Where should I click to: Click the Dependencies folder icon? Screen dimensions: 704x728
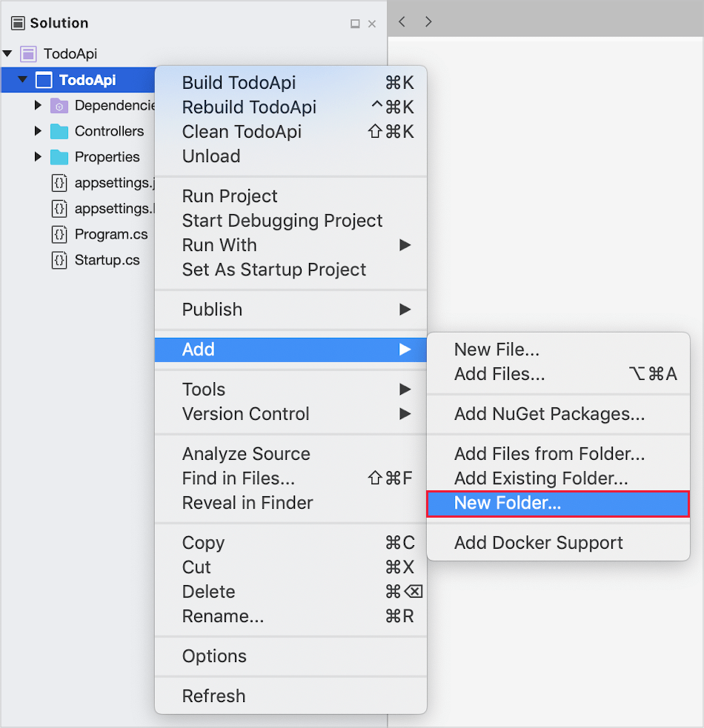point(59,106)
